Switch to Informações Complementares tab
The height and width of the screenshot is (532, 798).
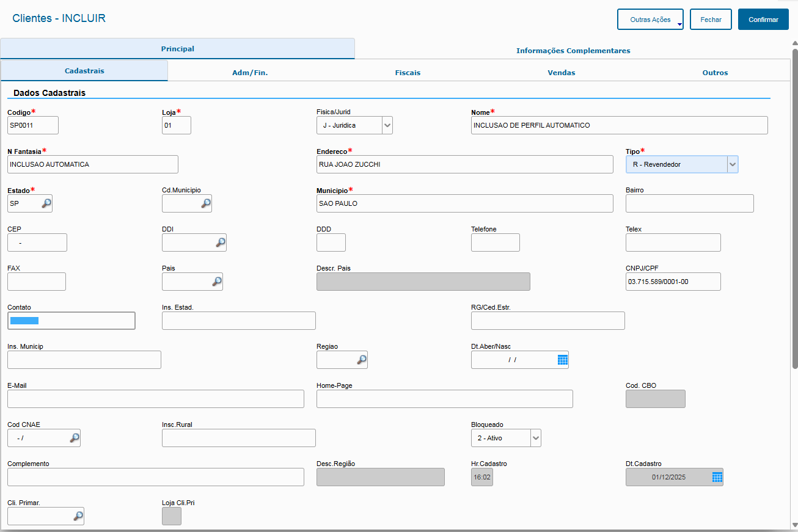pos(573,51)
